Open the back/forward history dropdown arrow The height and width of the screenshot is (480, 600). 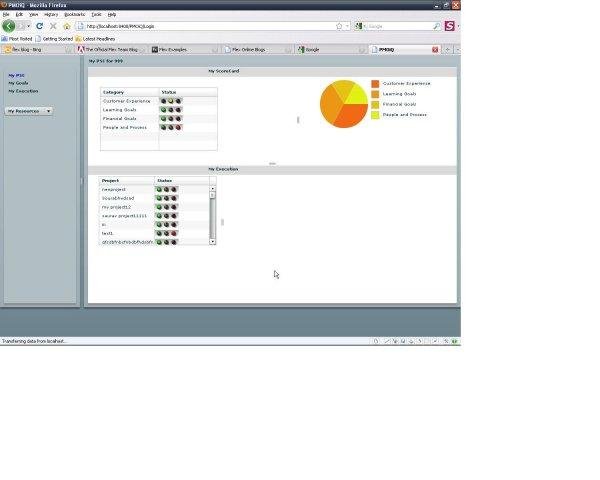[x=28, y=26]
